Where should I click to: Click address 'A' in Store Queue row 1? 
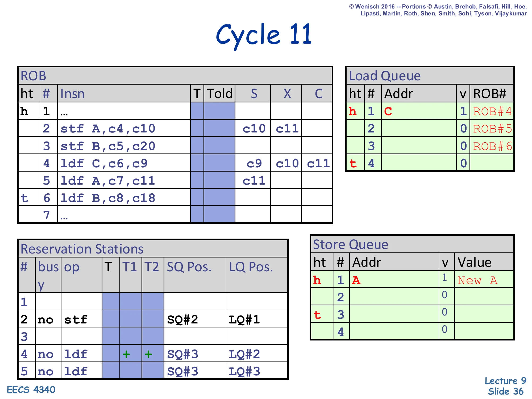(x=356, y=280)
